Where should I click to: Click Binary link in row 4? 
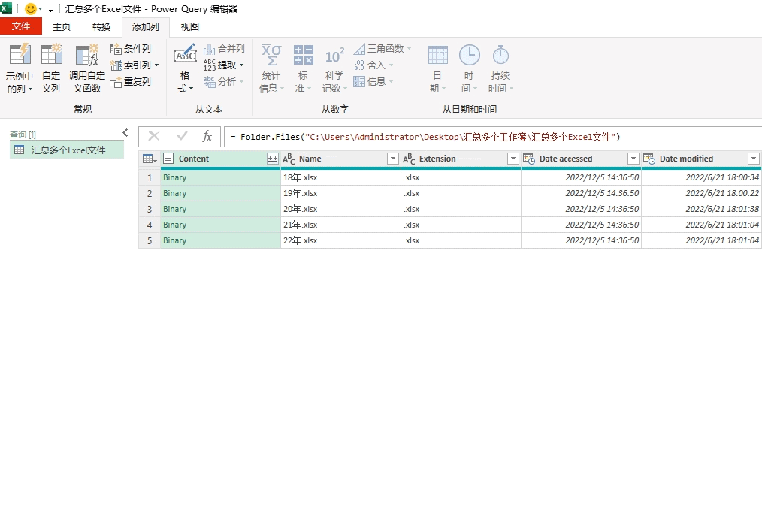click(174, 225)
